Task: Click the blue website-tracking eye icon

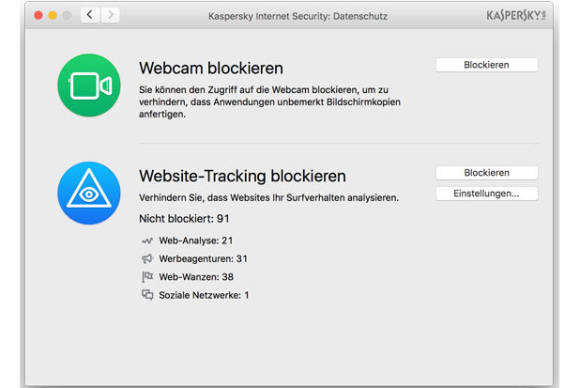Action: 89,193
